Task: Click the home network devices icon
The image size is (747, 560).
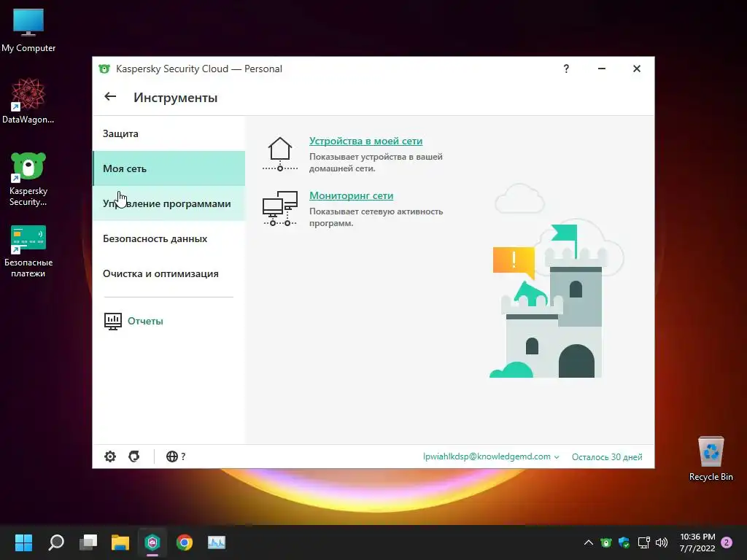Action: (280, 155)
